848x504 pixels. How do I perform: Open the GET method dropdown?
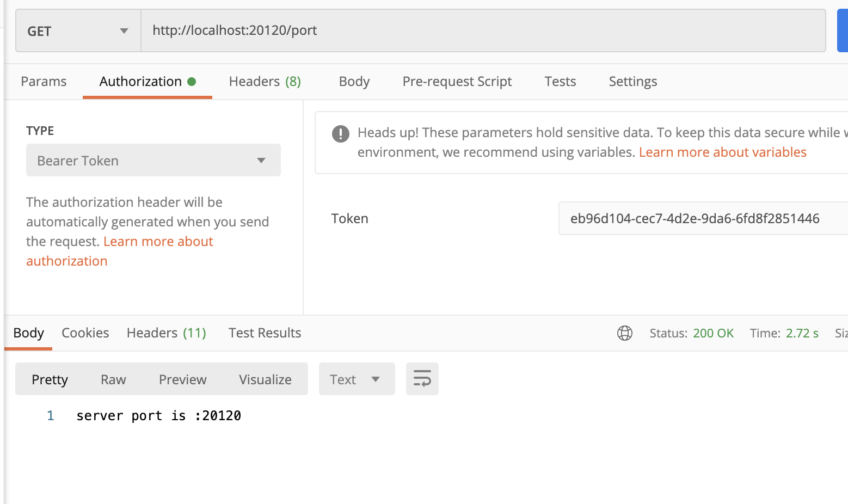pyautogui.click(x=77, y=30)
